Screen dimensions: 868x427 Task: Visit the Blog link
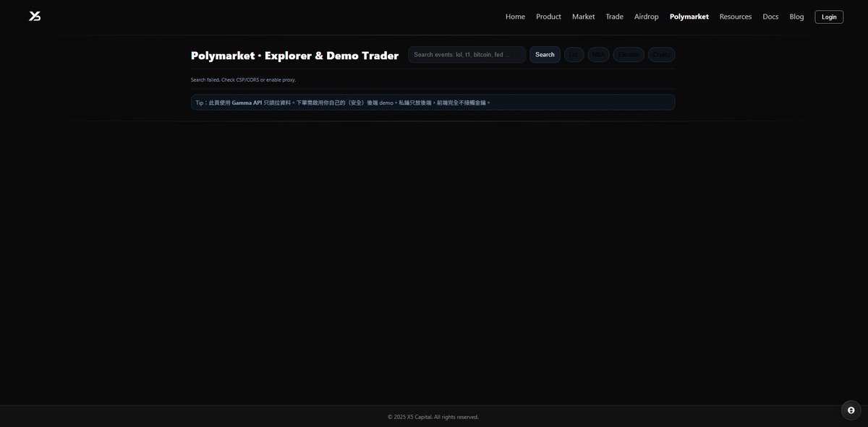click(x=796, y=17)
